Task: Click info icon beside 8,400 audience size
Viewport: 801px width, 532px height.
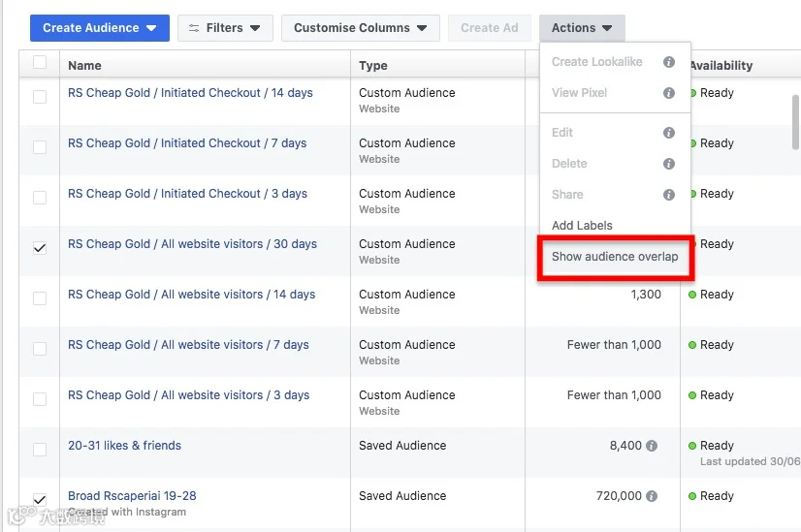Action: [x=652, y=446]
